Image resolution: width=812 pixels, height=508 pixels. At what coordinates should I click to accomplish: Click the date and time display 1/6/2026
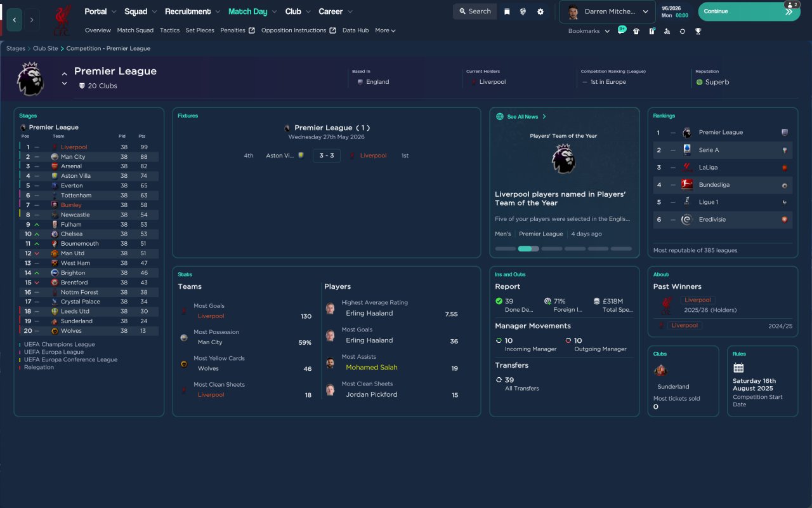pyautogui.click(x=674, y=11)
